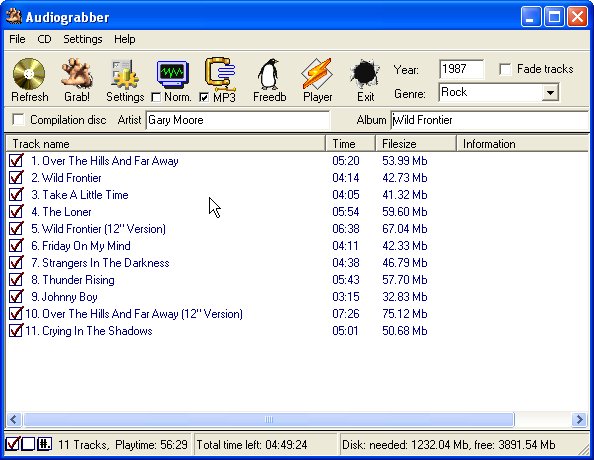Select track 10 Over The Hills 12" Version
The height and width of the screenshot is (460, 594).
(134, 314)
